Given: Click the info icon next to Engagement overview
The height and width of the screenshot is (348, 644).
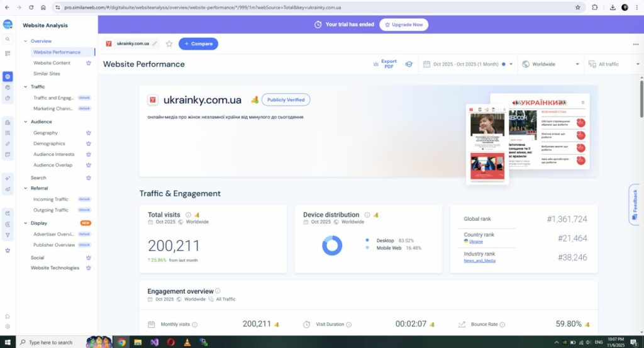Looking at the screenshot, I should point(218,291).
